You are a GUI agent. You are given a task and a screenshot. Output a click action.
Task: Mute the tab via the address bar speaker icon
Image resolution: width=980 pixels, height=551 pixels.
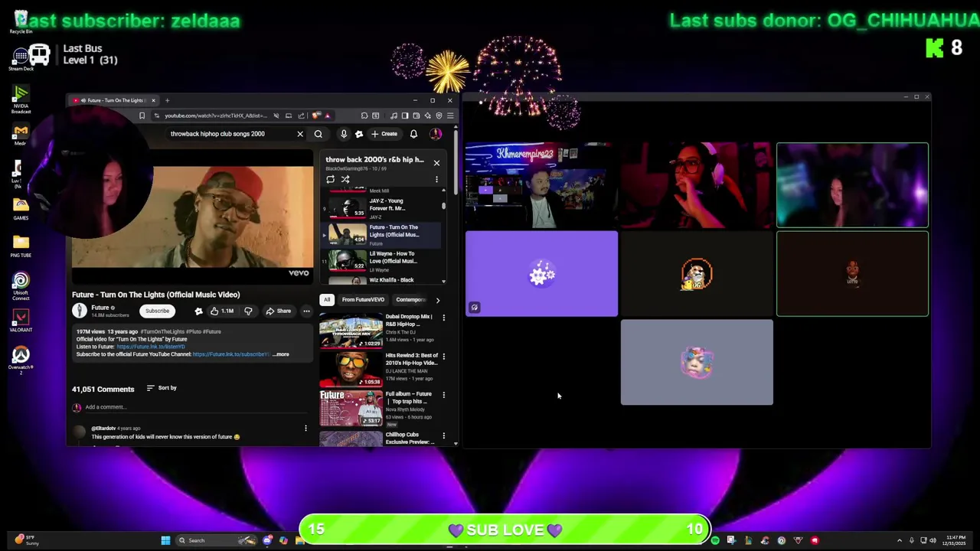(x=276, y=116)
